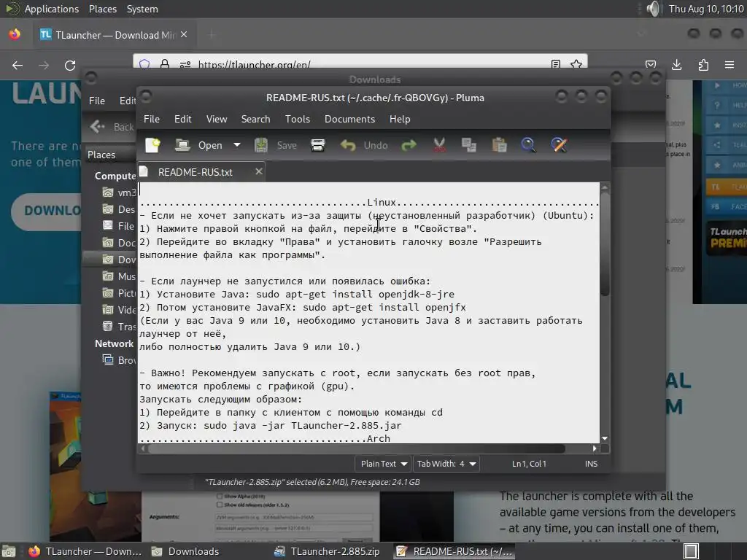
Task: Open Find and Replace icon
Action: 559,145
